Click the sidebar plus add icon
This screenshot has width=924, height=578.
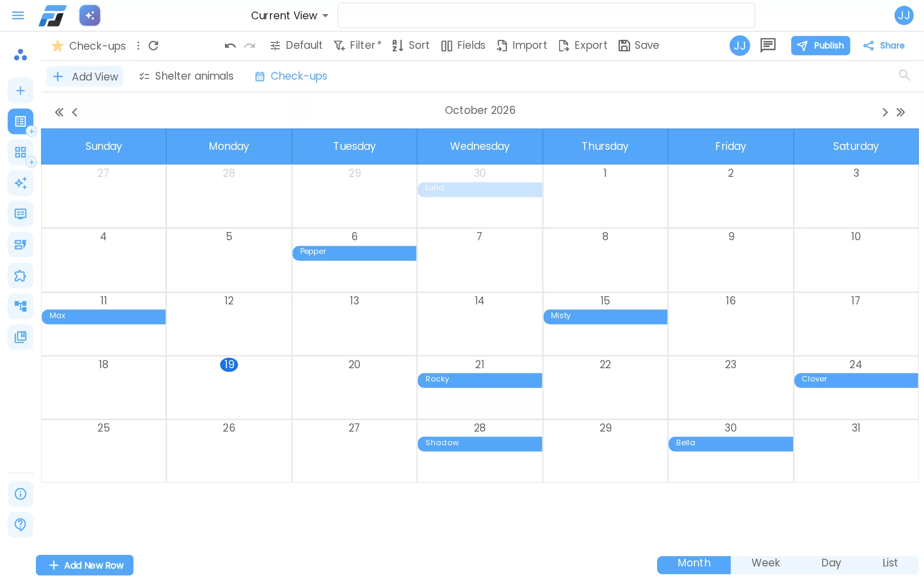[21, 90]
